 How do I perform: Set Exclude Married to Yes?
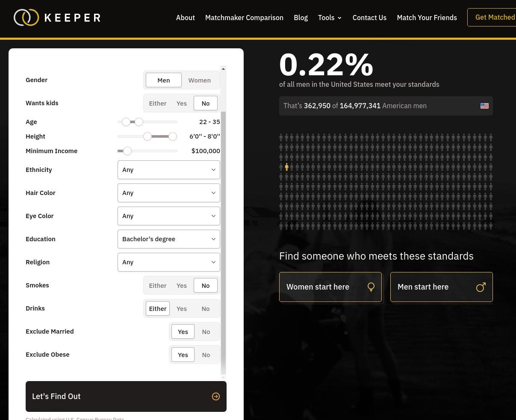pyautogui.click(x=183, y=331)
